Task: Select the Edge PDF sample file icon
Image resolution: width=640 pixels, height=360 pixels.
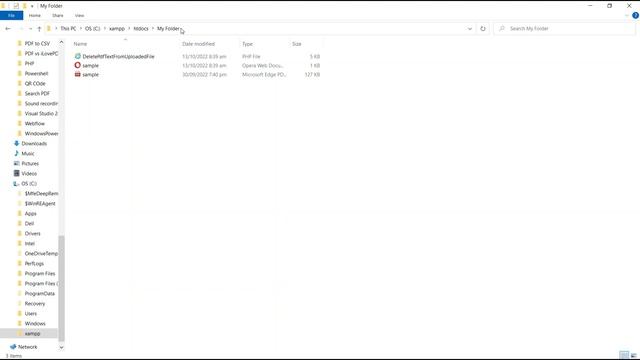Action: pyautogui.click(x=78, y=74)
